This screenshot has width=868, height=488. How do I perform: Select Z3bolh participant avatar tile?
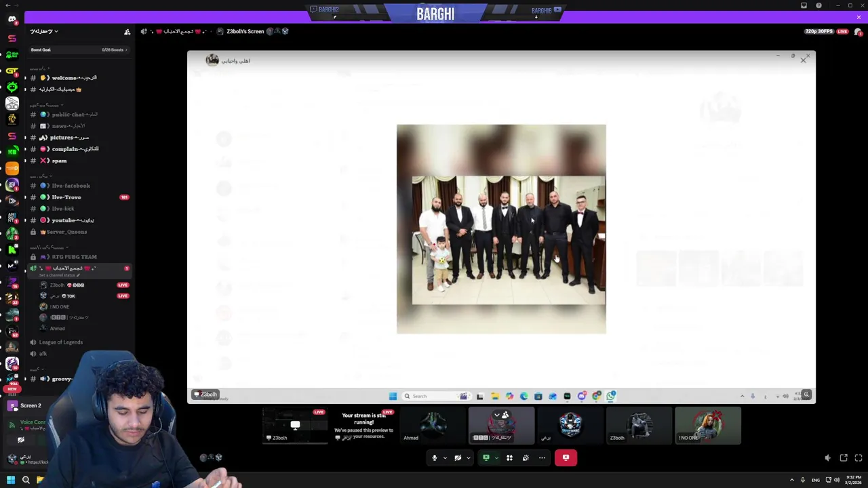click(x=639, y=426)
